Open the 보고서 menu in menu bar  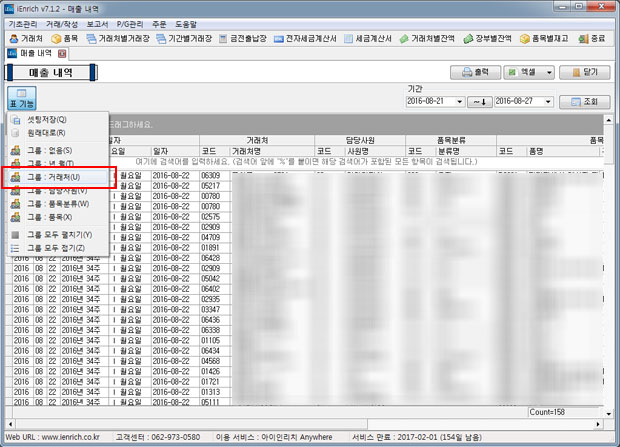click(x=98, y=21)
